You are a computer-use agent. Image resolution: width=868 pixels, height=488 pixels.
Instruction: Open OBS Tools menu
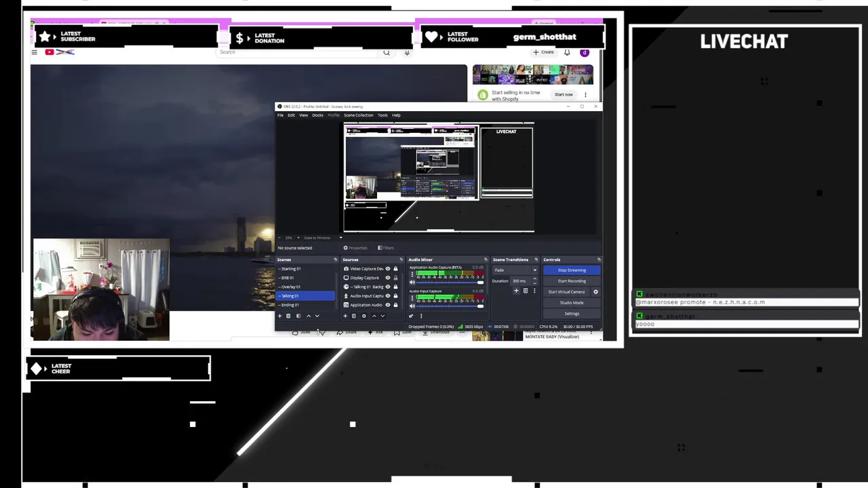382,115
